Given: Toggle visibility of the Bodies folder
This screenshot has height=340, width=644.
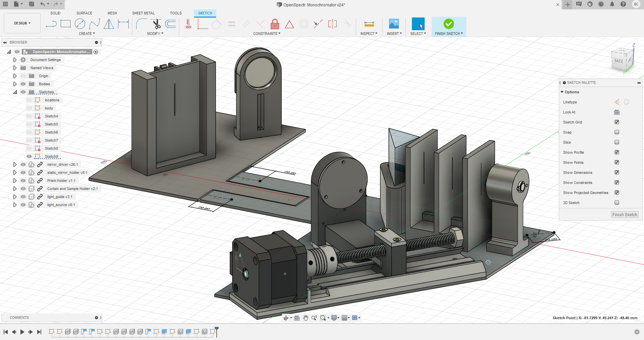Looking at the screenshot, I should pos(23,84).
